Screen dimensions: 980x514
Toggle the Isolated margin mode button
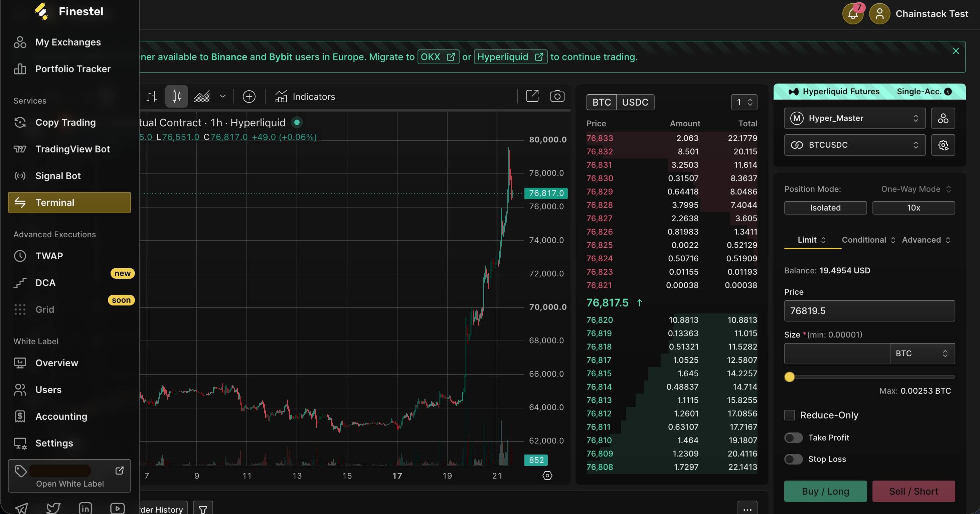point(825,208)
